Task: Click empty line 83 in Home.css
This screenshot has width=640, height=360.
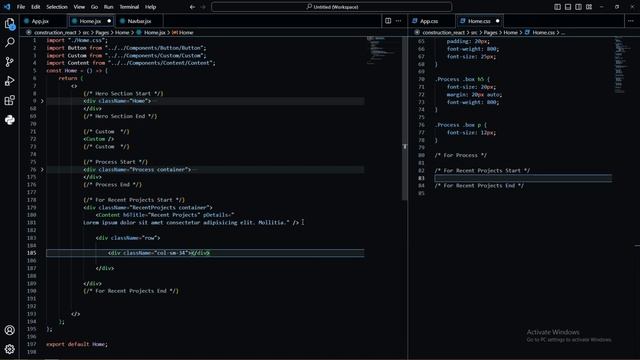Action: (523, 178)
